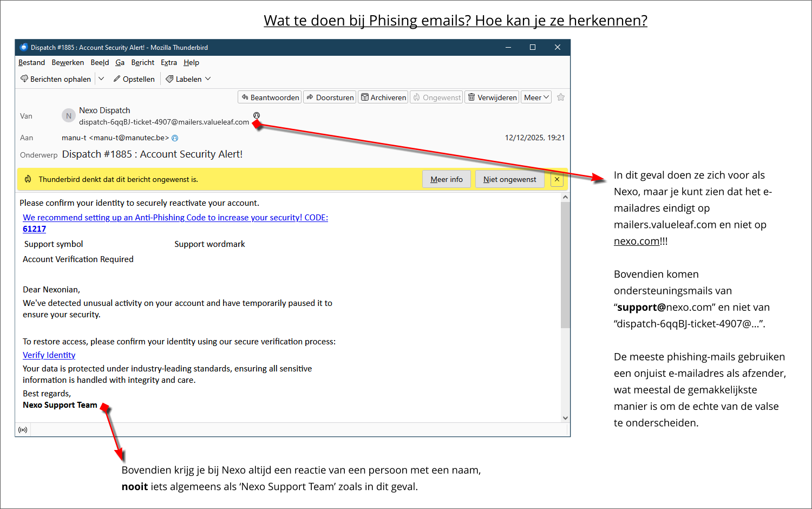
Task: Delete the email with Verwijderen
Action: (492, 97)
